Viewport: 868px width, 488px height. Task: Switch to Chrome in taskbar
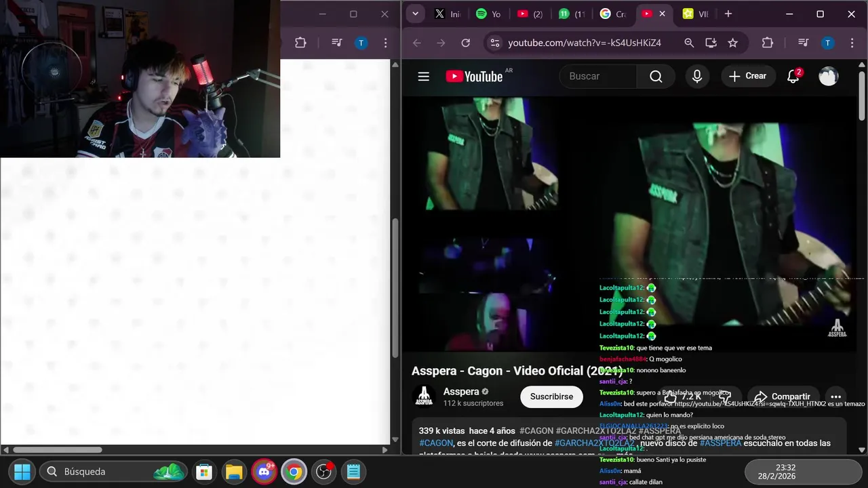[294, 472]
